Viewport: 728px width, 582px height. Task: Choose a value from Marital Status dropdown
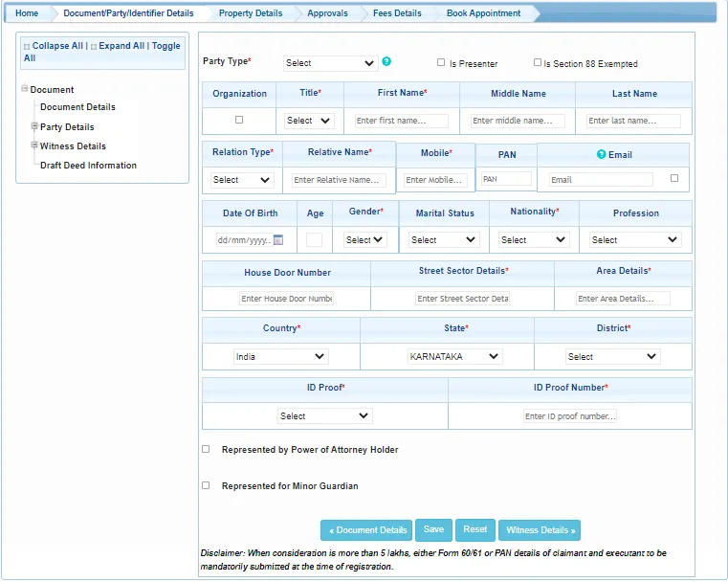444,240
